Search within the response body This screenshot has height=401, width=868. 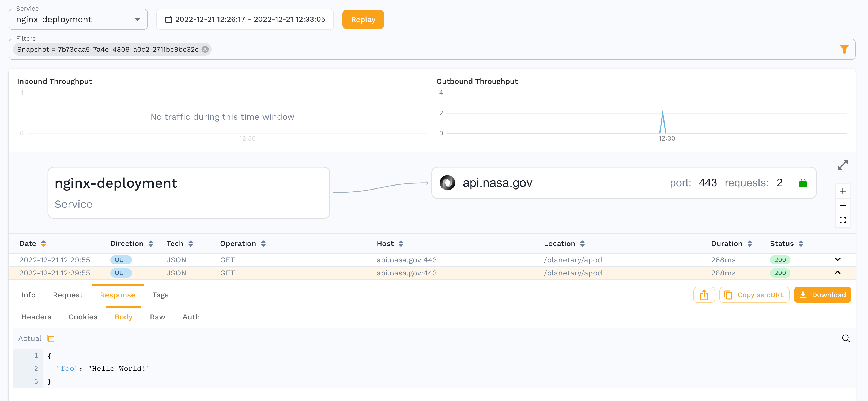[x=846, y=338]
